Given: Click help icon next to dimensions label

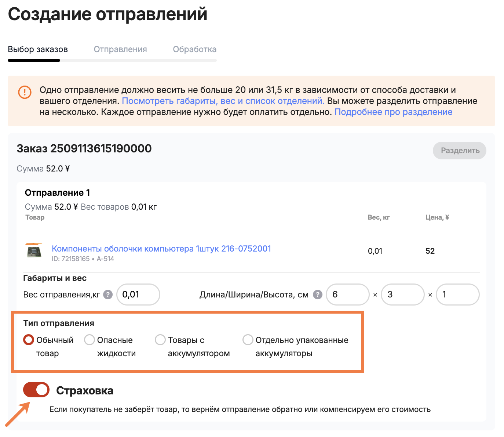Looking at the screenshot, I should (318, 295).
